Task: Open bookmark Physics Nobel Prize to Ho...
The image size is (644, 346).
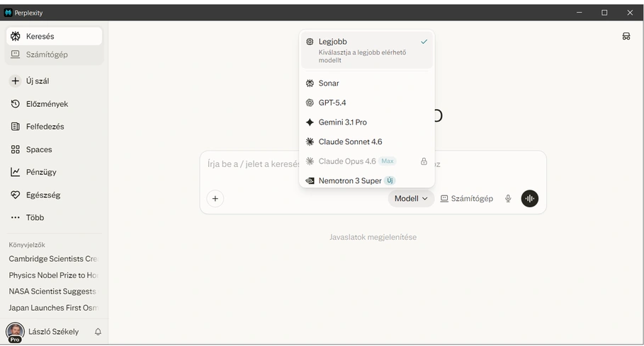Action: coord(53,275)
